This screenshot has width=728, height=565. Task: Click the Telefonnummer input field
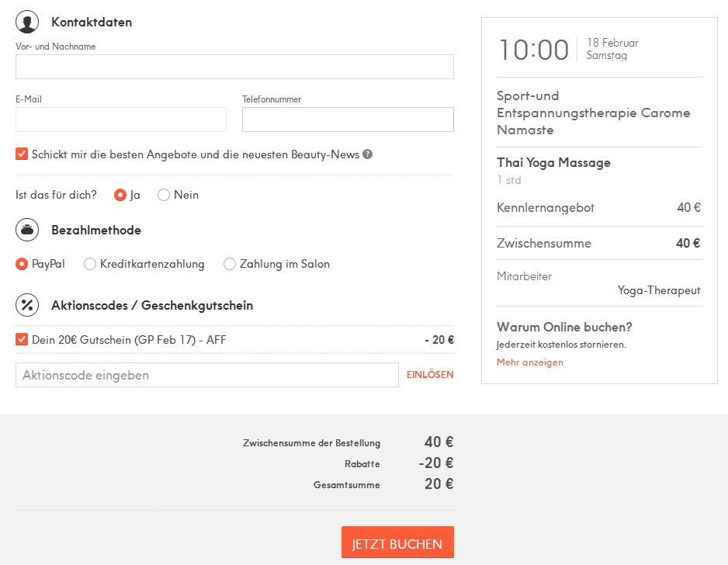(348, 120)
